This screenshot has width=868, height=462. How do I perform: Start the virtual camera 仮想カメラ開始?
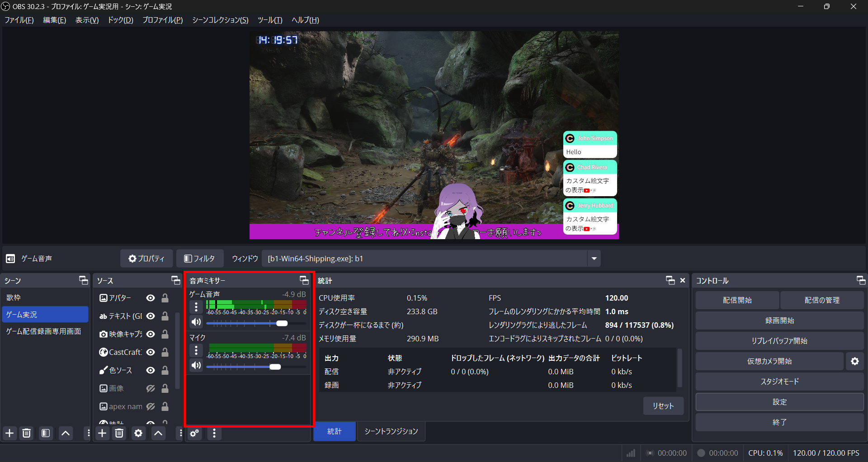769,361
